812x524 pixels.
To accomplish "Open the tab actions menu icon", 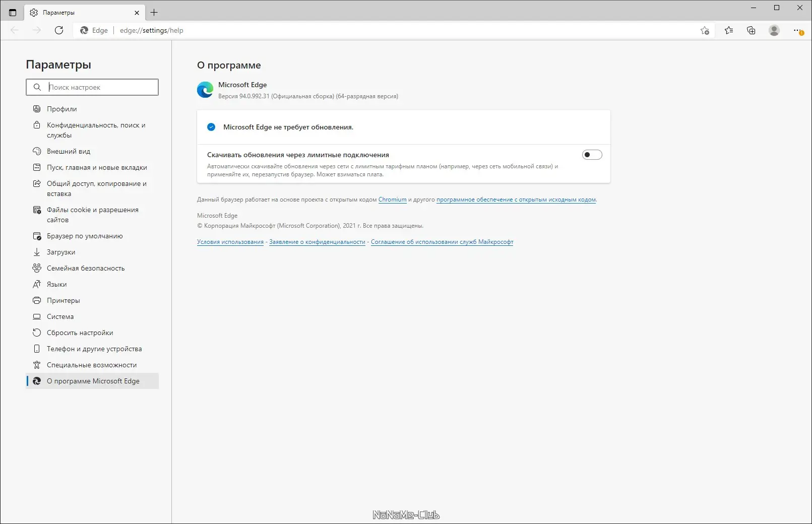I will tap(13, 13).
